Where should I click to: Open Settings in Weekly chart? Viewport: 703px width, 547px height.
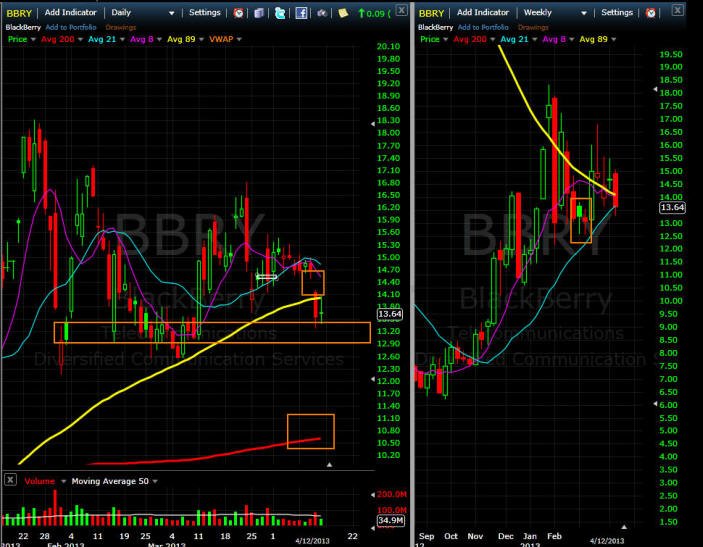tap(617, 13)
